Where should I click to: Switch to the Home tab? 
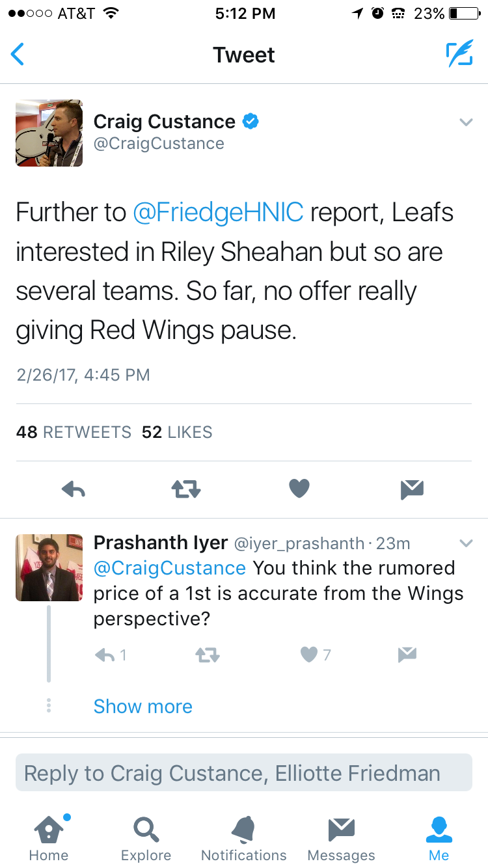tap(49, 838)
